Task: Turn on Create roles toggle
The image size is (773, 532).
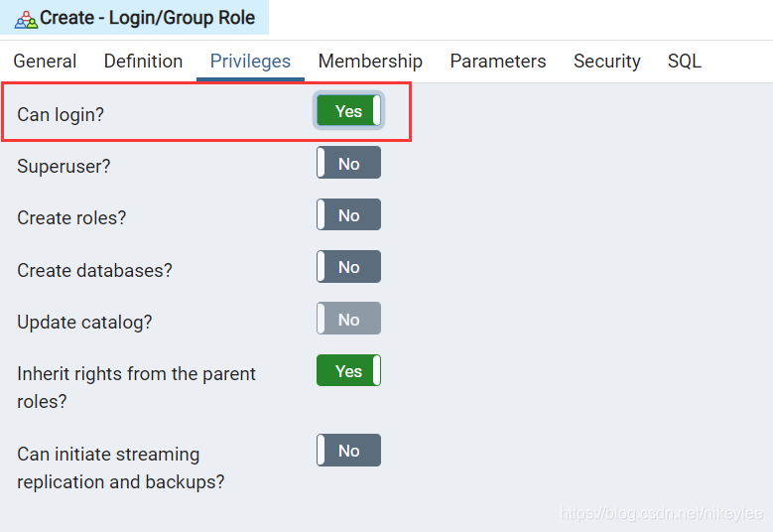Action: [x=348, y=214]
